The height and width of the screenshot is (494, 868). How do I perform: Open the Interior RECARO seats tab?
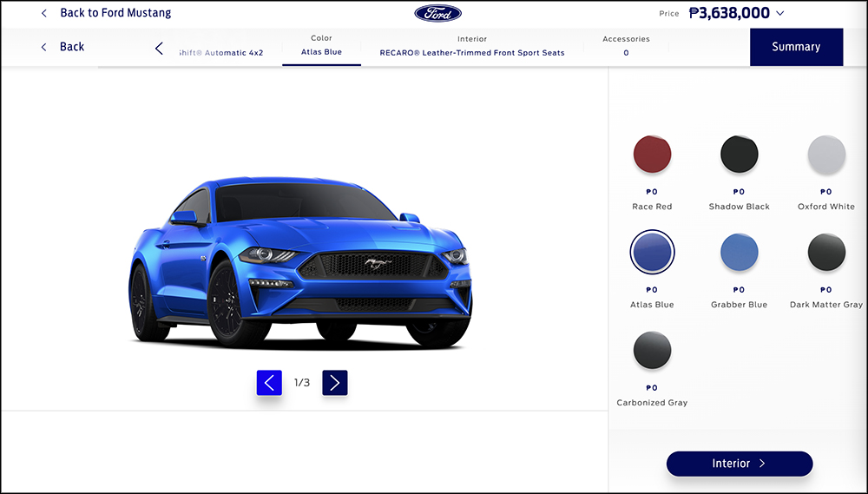(x=472, y=46)
